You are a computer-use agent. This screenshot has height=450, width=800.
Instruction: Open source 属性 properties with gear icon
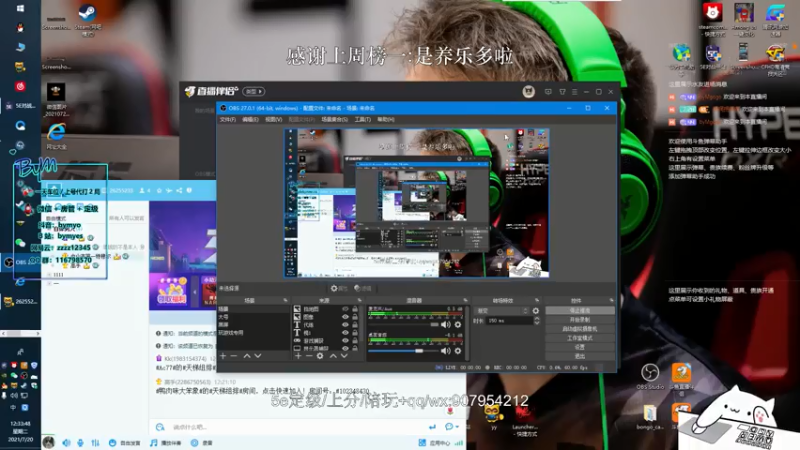[339, 288]
